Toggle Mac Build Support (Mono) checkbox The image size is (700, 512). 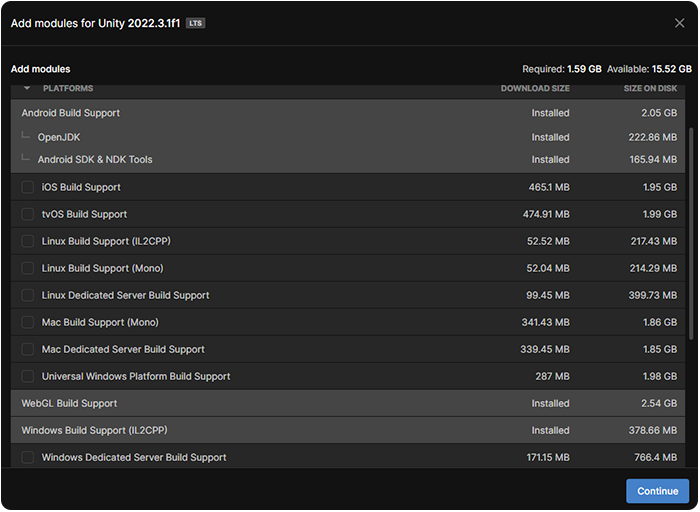click(28, 322)
